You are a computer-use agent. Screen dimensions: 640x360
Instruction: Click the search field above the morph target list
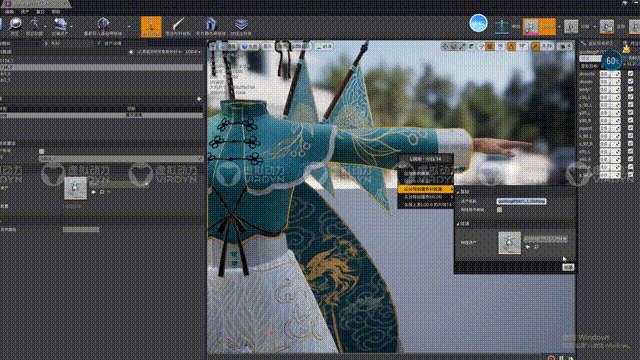590,59
